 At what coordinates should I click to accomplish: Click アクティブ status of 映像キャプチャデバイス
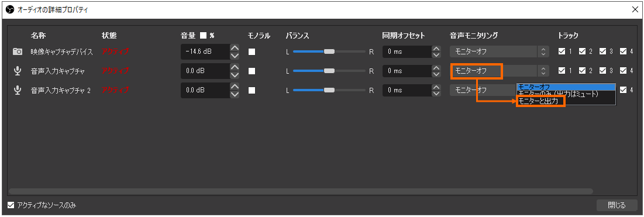115,52
